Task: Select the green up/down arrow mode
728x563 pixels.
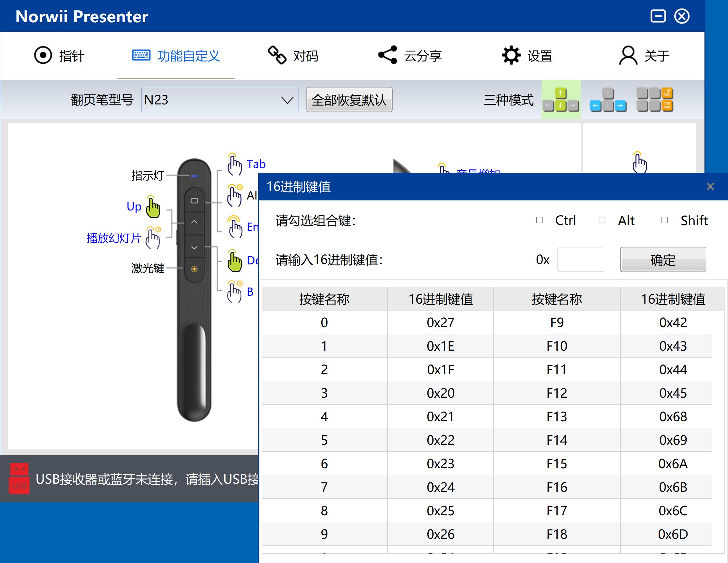Action: 561,99
